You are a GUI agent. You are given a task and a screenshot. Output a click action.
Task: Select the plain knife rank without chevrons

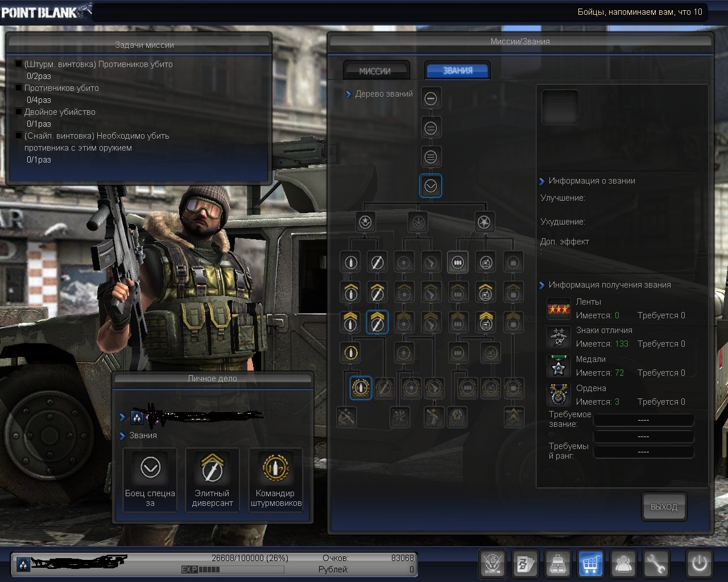tap(377, 263)
